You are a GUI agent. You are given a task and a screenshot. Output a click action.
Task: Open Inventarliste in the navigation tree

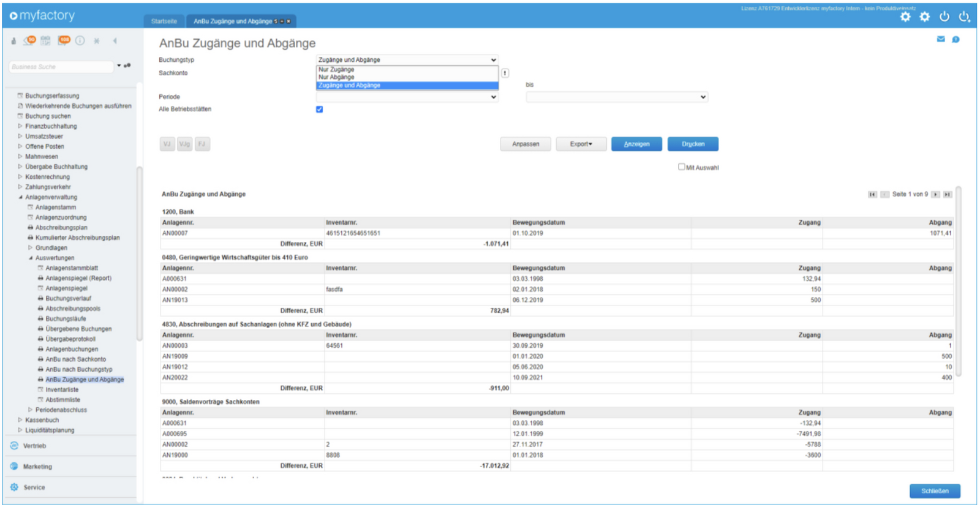62,389
